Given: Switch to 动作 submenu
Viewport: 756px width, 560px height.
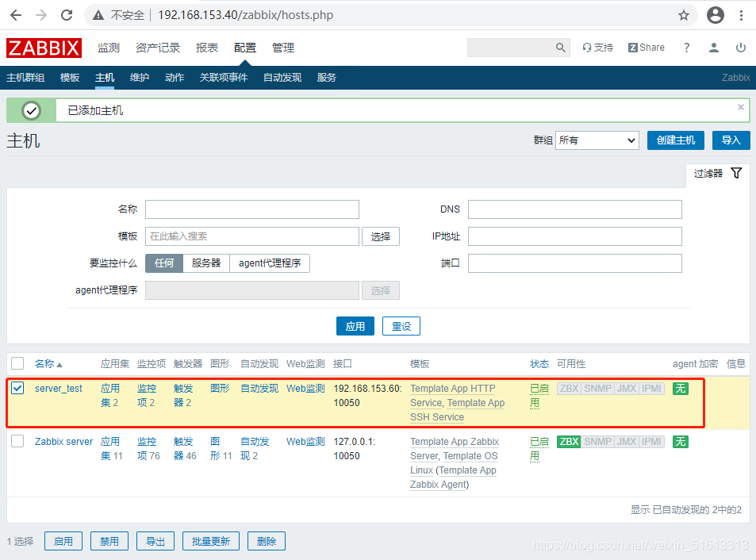Looking at the screenshot, I should click(175, 78).
